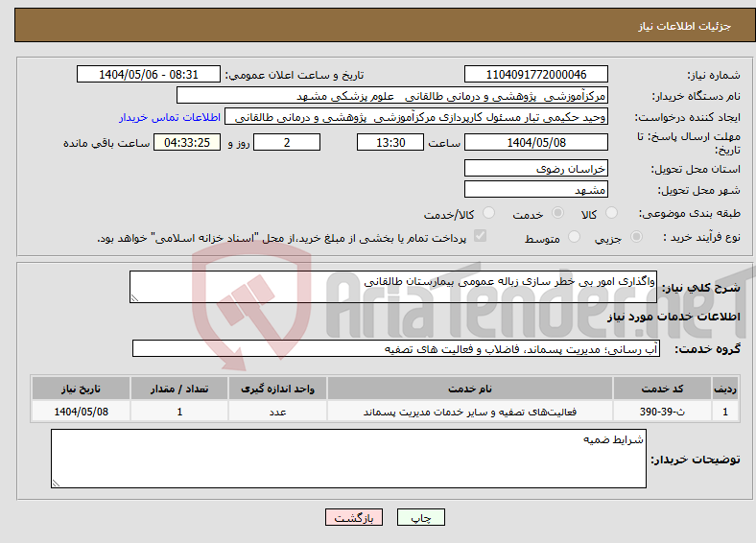Click the service name cell فعالیت‌های تصفیه
756x543 pixels.
(470, 412)
